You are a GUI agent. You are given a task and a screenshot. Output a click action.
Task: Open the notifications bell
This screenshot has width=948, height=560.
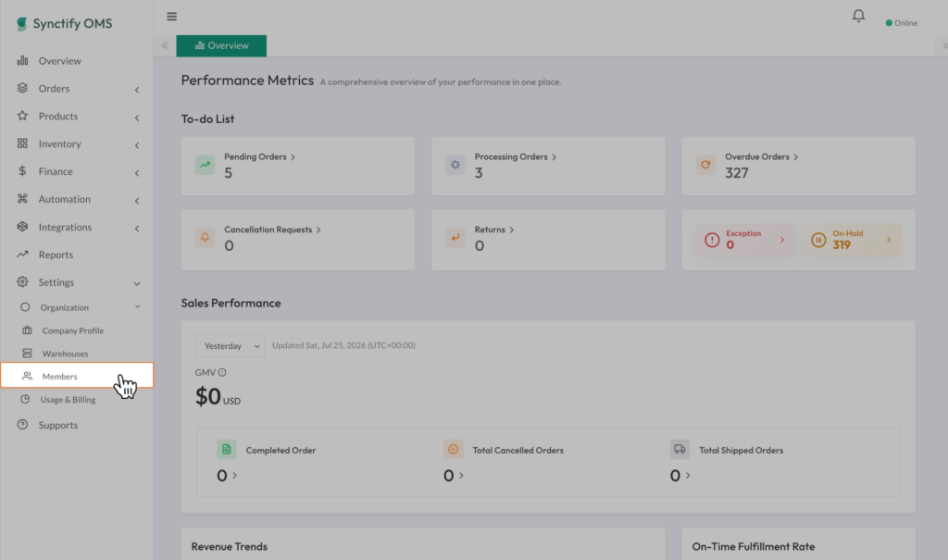click(x=858, y=16)
